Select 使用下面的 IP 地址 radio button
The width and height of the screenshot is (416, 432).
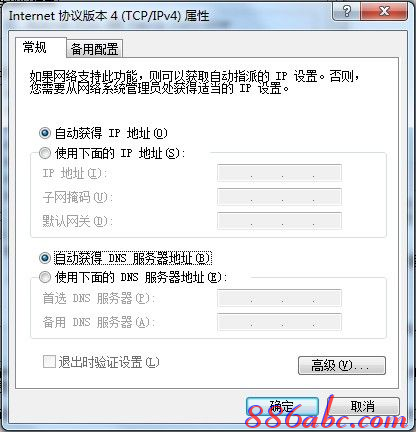point(45,153)
